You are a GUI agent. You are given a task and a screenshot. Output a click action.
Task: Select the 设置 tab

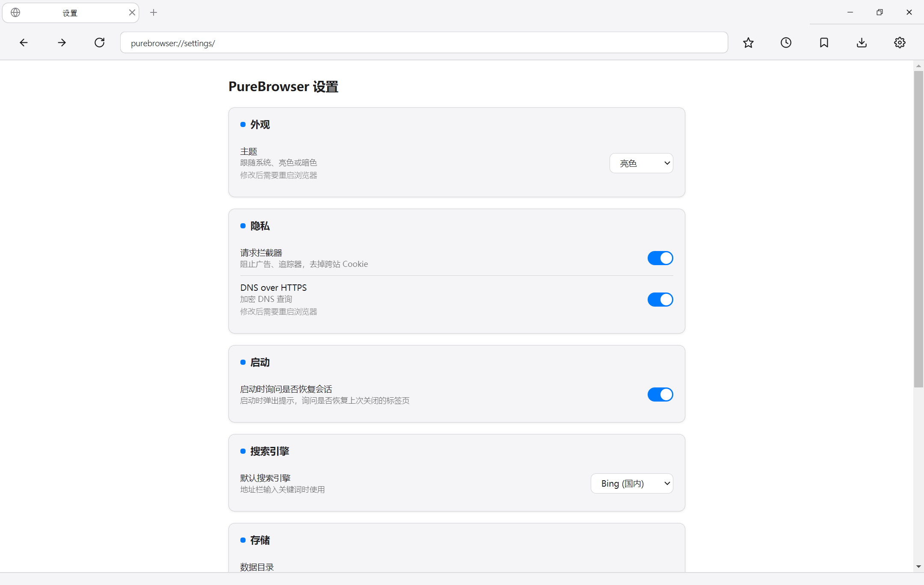click(70, 13)
